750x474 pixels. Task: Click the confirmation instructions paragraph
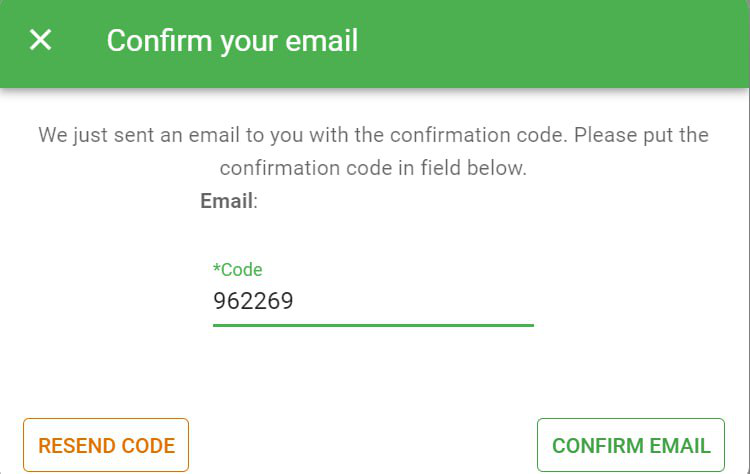tap(373, 151)
